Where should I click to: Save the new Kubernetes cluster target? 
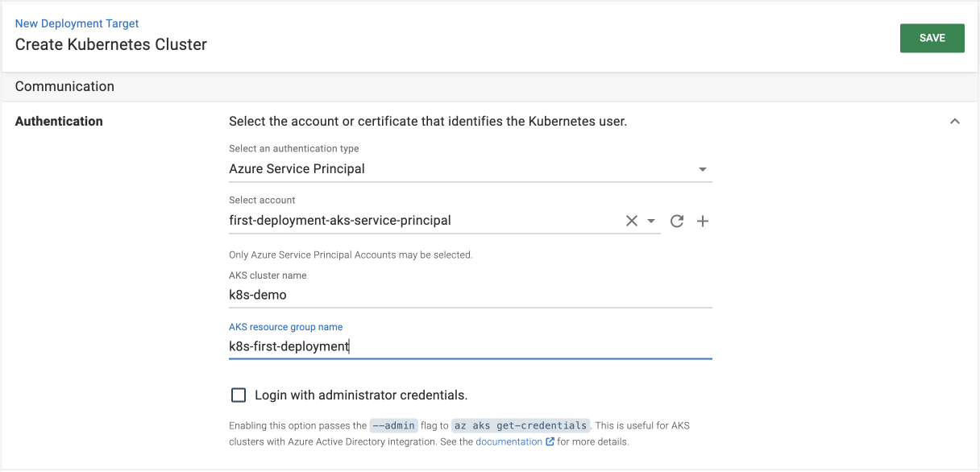[932, 38]
